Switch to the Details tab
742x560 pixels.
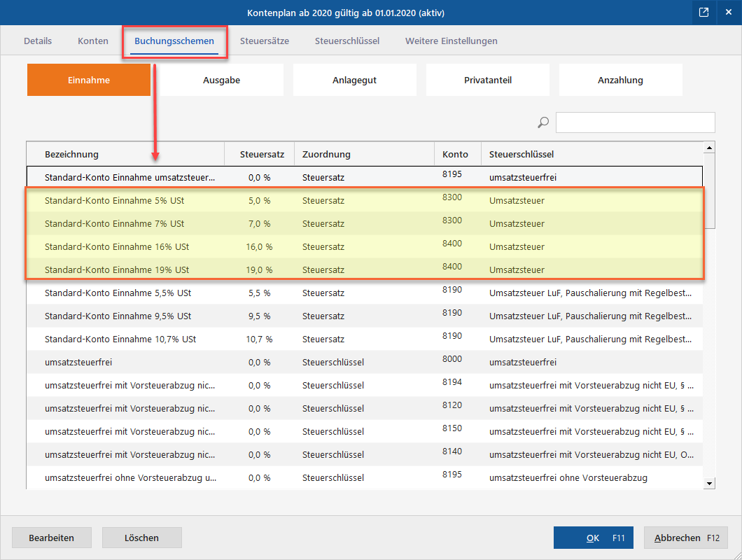38,41
